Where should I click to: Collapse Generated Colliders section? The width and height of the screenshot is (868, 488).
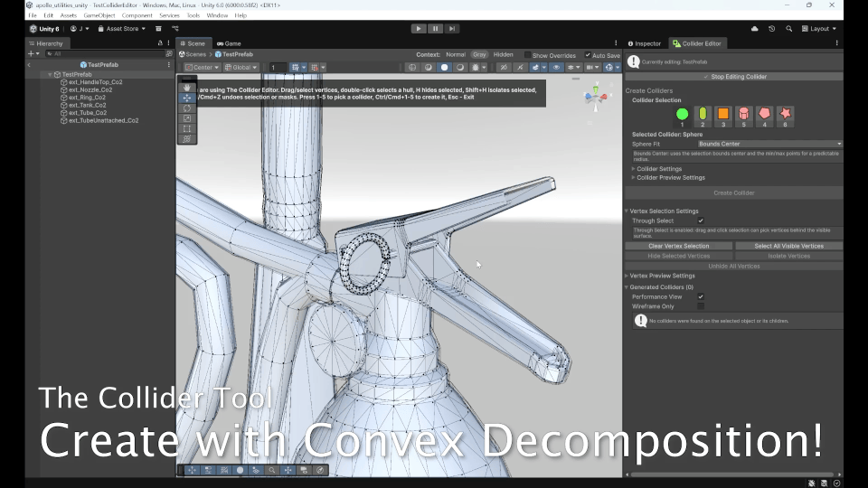627,287
